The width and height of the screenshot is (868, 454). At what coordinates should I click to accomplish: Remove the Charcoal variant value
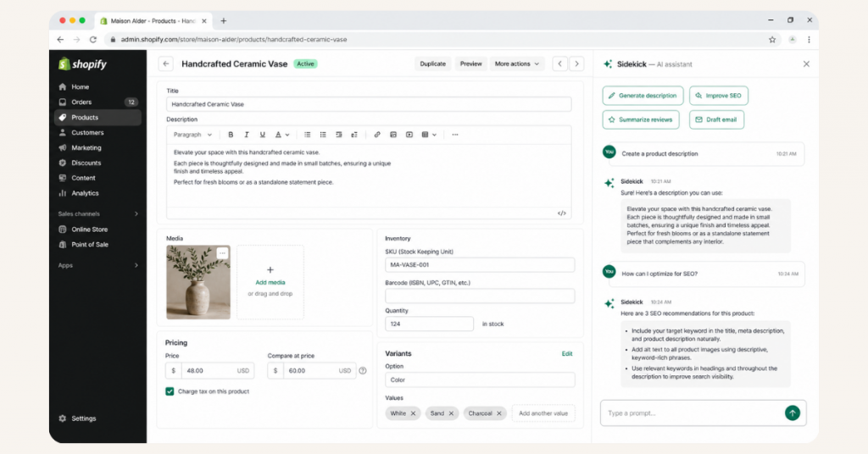(500, 413)
